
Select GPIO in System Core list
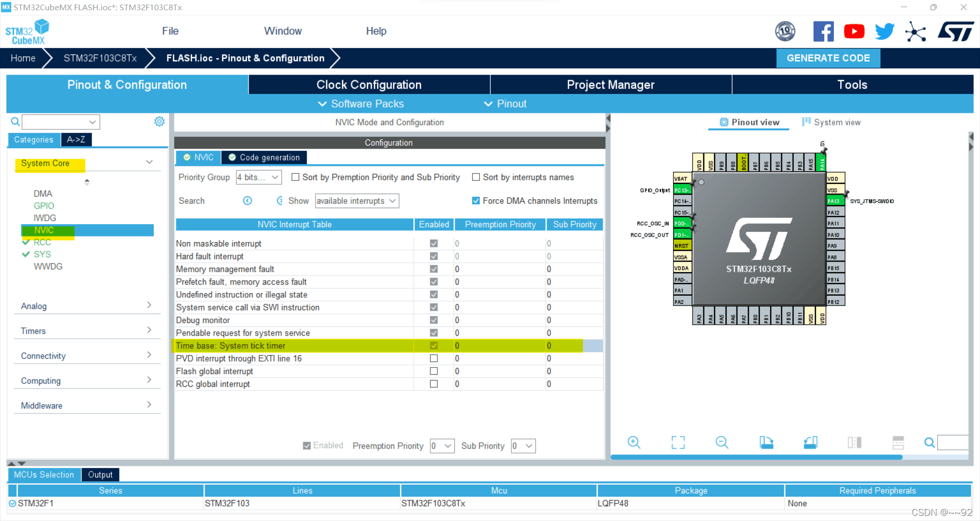coord(44,206)
